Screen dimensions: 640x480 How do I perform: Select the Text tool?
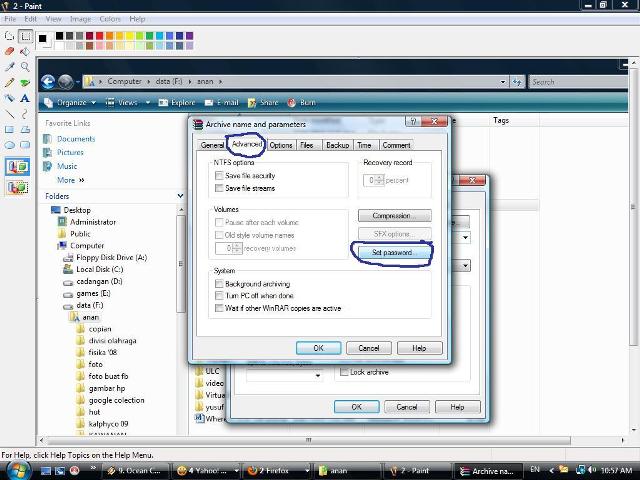(25, 98)
